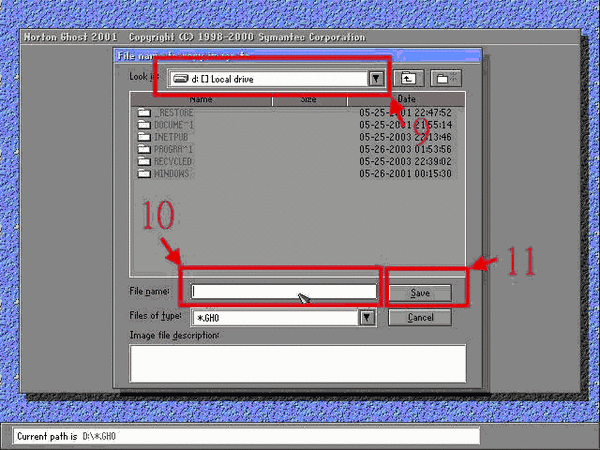Click the date 05-26-2003 01:53:56

coord(405,149)
